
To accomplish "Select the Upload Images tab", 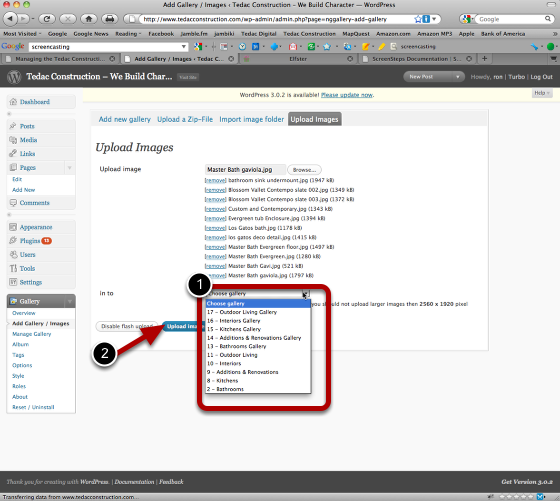I will coord(314,119).
